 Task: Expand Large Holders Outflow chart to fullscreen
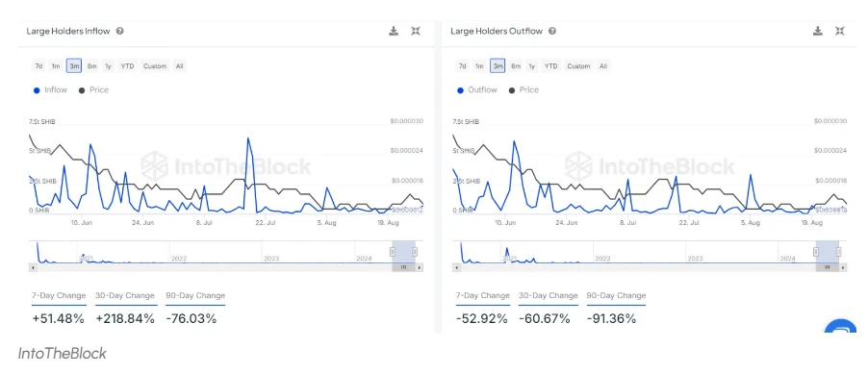[840, 31]
